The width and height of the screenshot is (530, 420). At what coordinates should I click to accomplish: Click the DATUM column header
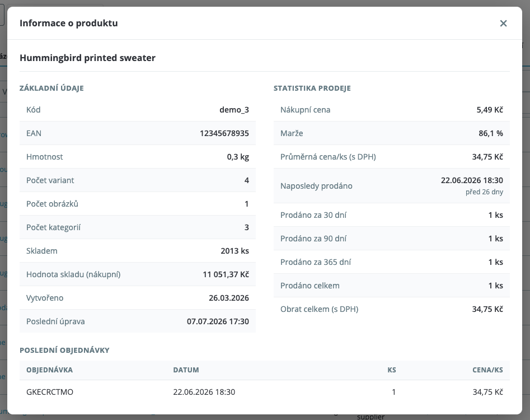pyautogui.click(x=186, y=370)
